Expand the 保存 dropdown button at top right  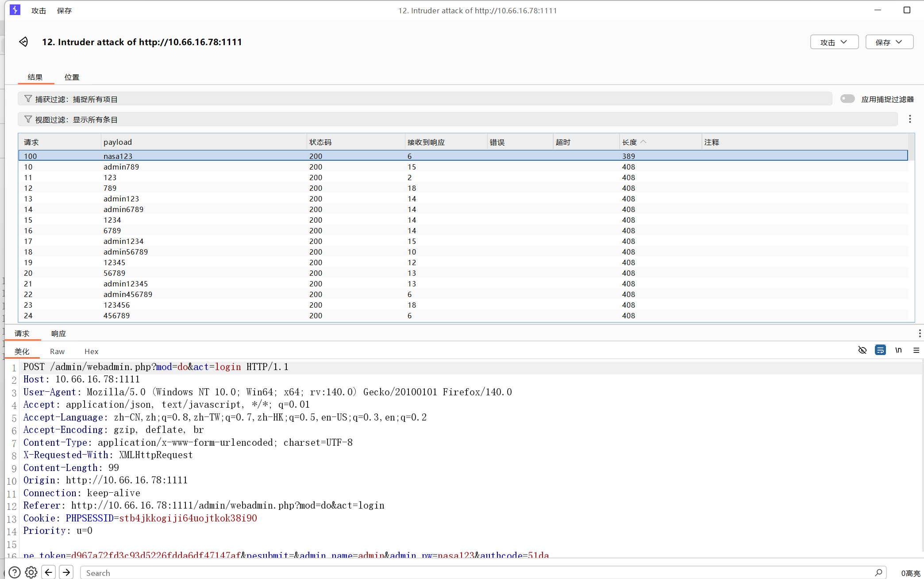tap(889, 42)
